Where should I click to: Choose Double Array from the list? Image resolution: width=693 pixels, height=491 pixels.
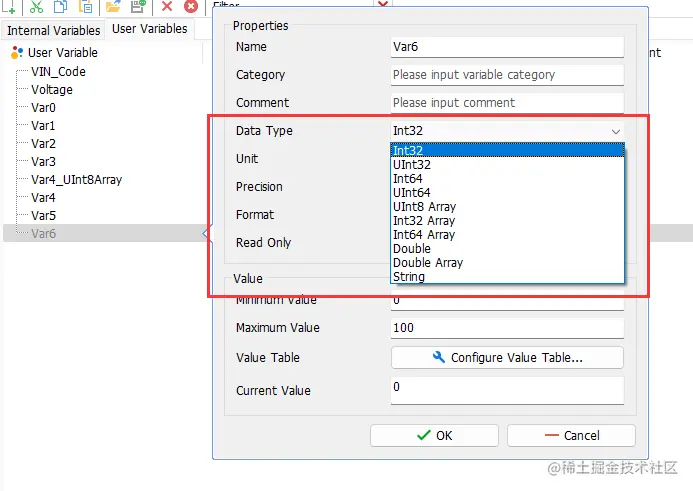(x=507, y=263)
